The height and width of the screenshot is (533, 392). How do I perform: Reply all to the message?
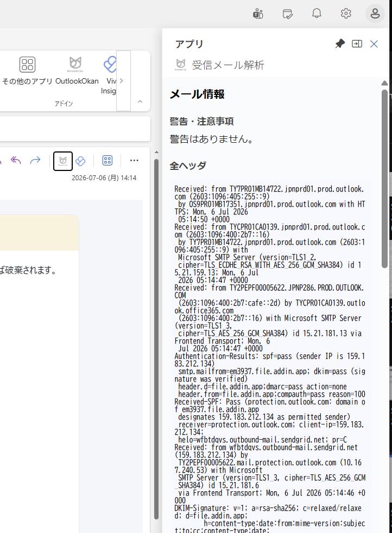pyautogui.click(x=16, y=160)
